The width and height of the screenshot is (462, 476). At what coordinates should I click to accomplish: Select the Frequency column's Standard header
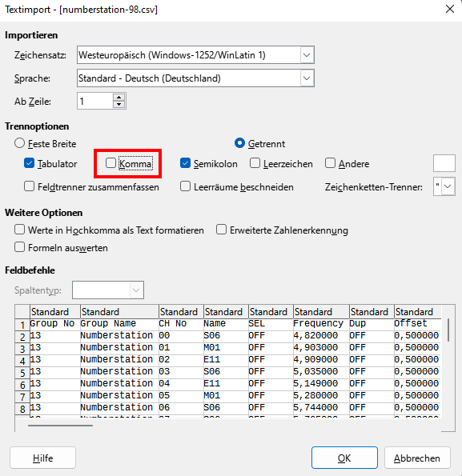coord(321,312)
